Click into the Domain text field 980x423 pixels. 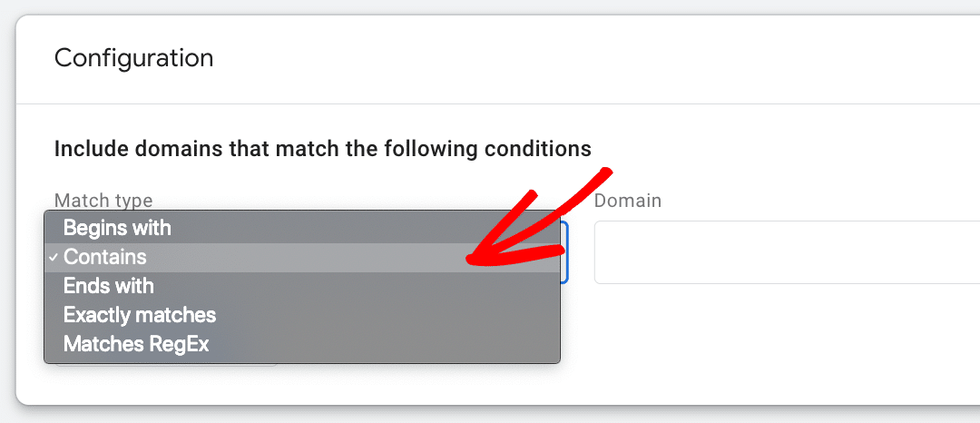click(786, 252)
